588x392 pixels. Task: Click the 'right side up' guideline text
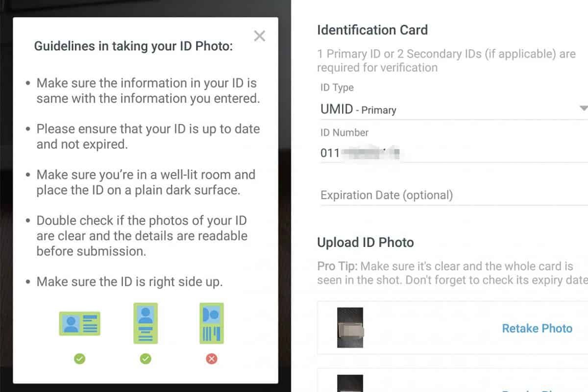point(129,282)
